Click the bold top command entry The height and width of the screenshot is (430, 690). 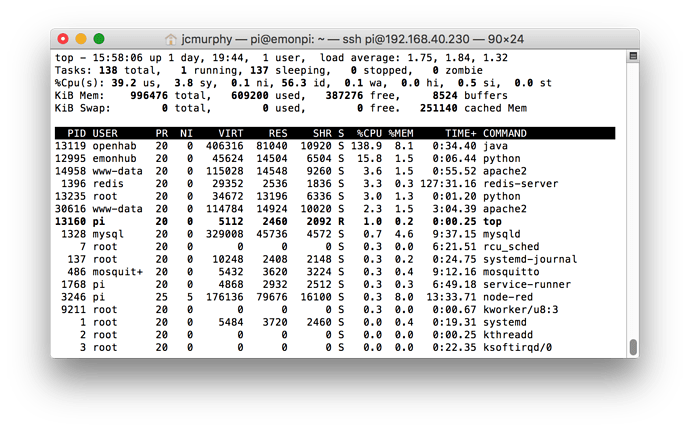[492, 222]
